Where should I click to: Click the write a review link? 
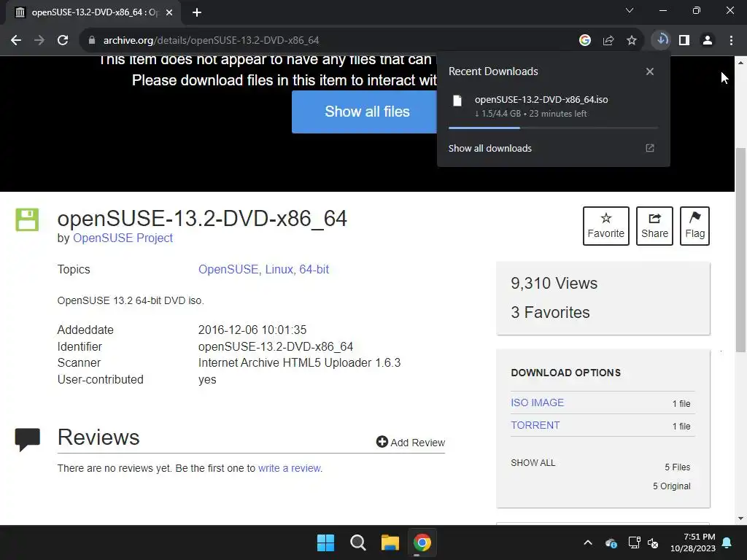tap(290, 469)
